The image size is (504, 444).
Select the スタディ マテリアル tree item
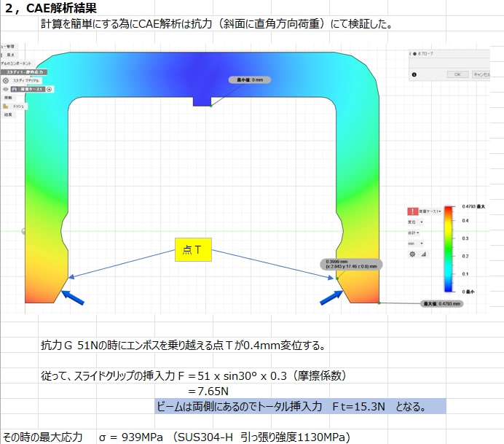(x=26, y=80)
